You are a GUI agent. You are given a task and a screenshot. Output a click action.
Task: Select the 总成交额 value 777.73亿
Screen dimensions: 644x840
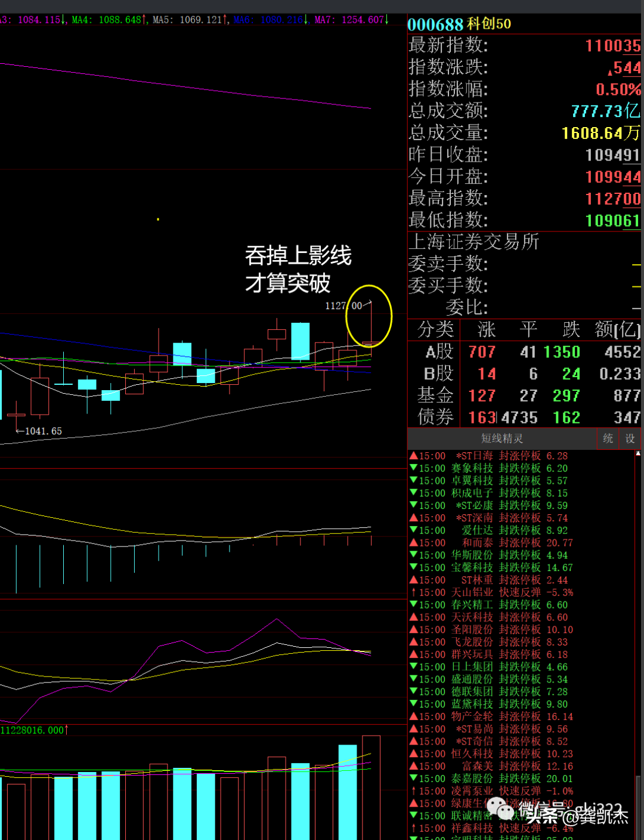(605, 111)
